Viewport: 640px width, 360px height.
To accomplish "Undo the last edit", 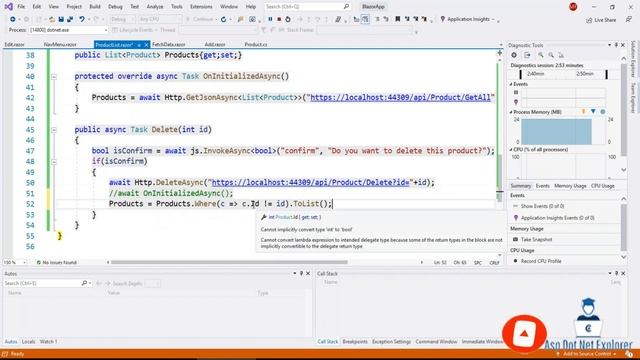I will (82, 19).
